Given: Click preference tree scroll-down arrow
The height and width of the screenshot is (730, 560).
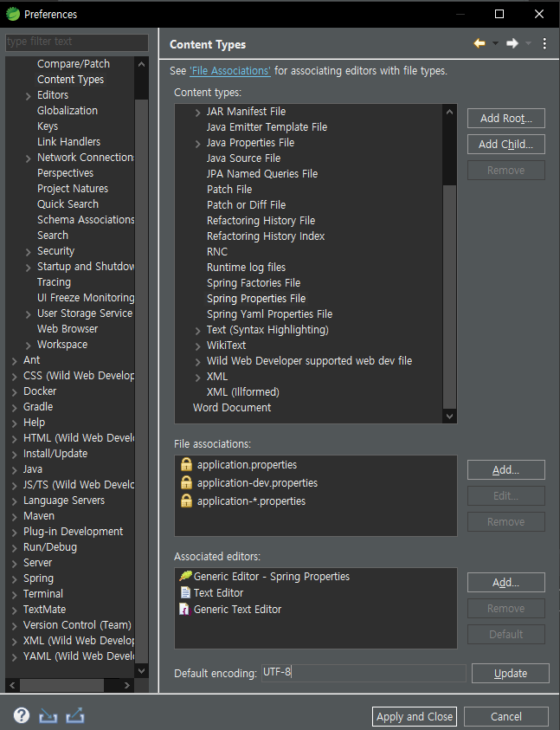Looking at the screenshot, I should point(141,670).
